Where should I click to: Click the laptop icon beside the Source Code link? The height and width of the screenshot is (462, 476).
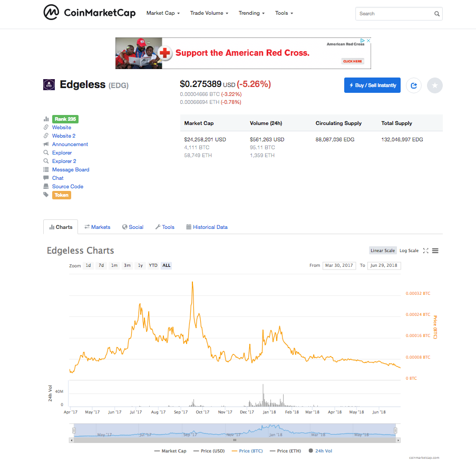click(46, 186)
